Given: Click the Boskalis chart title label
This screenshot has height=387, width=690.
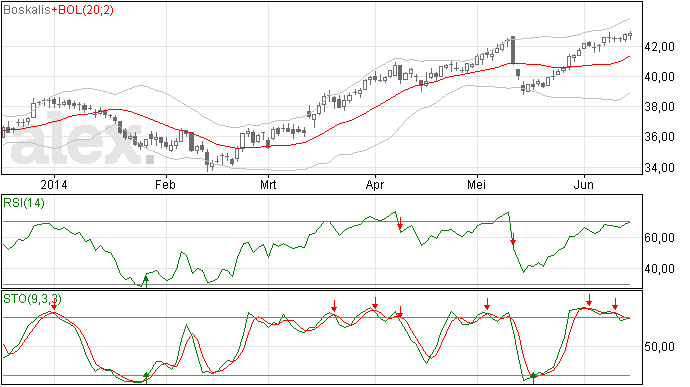Looking at the screenshot, I should click(27, 10).
